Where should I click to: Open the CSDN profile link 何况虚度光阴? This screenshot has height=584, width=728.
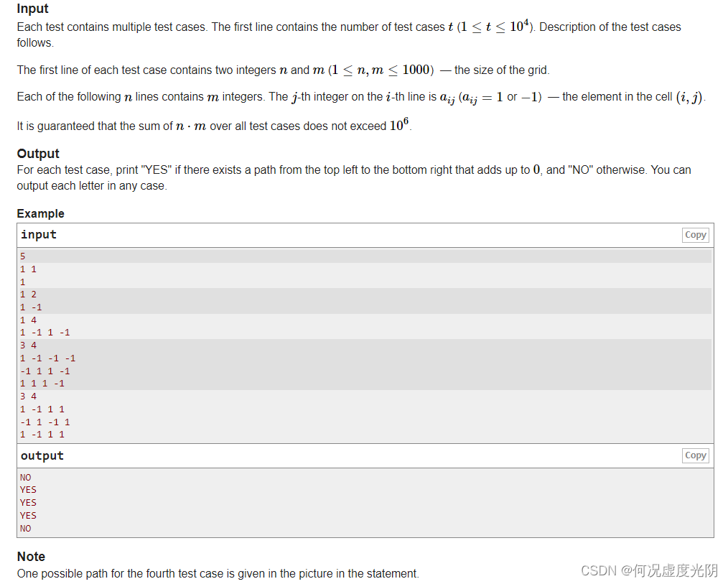pyautogui.click(x=673, y=570)
